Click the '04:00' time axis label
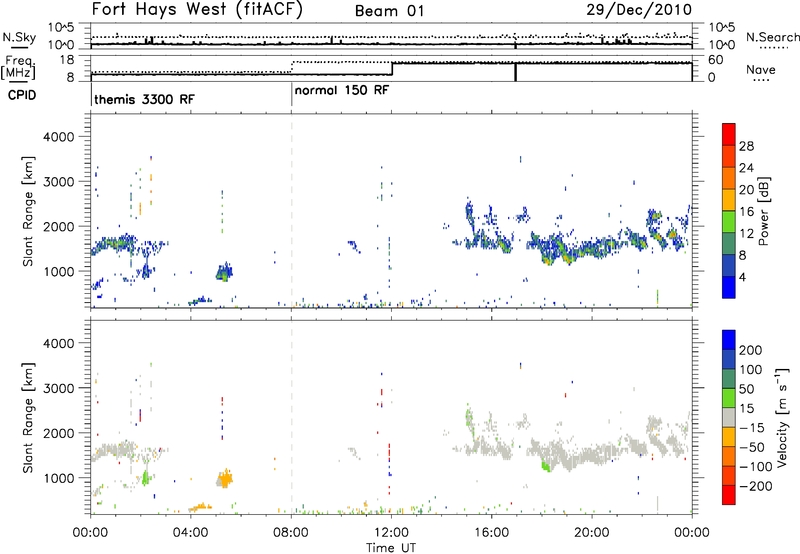 [191, 533]
